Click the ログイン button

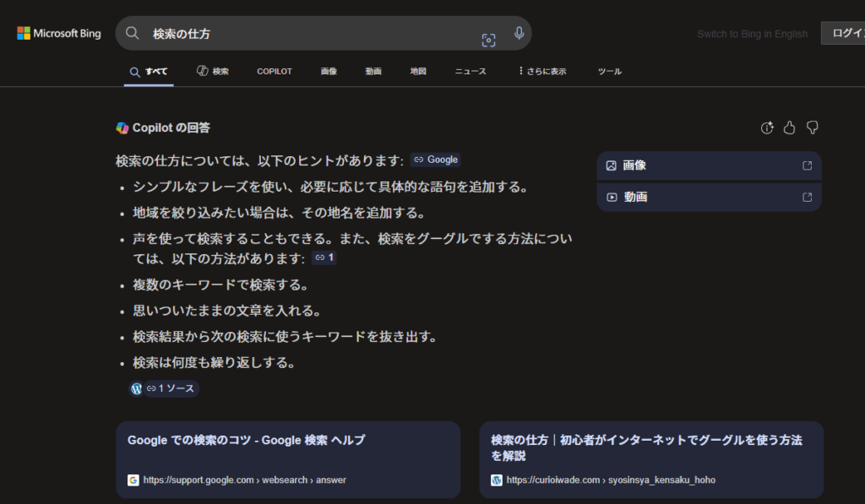coord(845,34)
